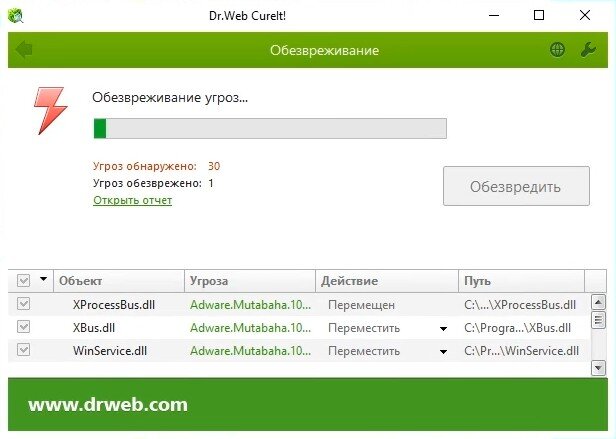Click the Переместить action for WinService.dll
The width and height of the screenshot is (616, 439).
click(364, 351)
